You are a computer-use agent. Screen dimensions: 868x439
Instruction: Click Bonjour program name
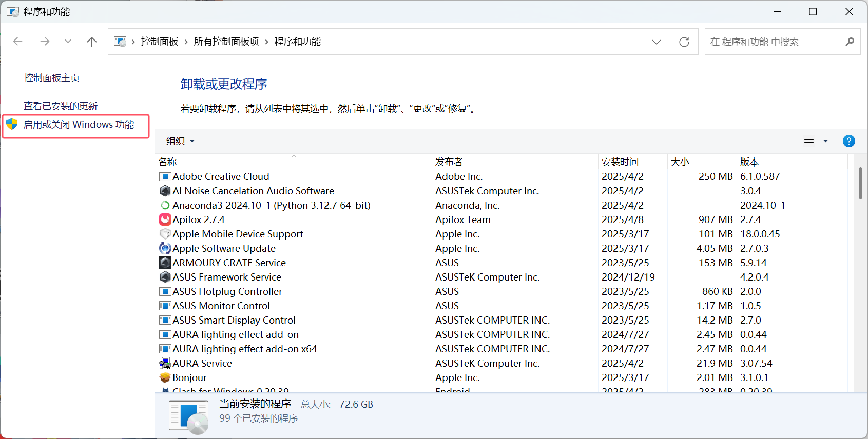click(189, 377)
